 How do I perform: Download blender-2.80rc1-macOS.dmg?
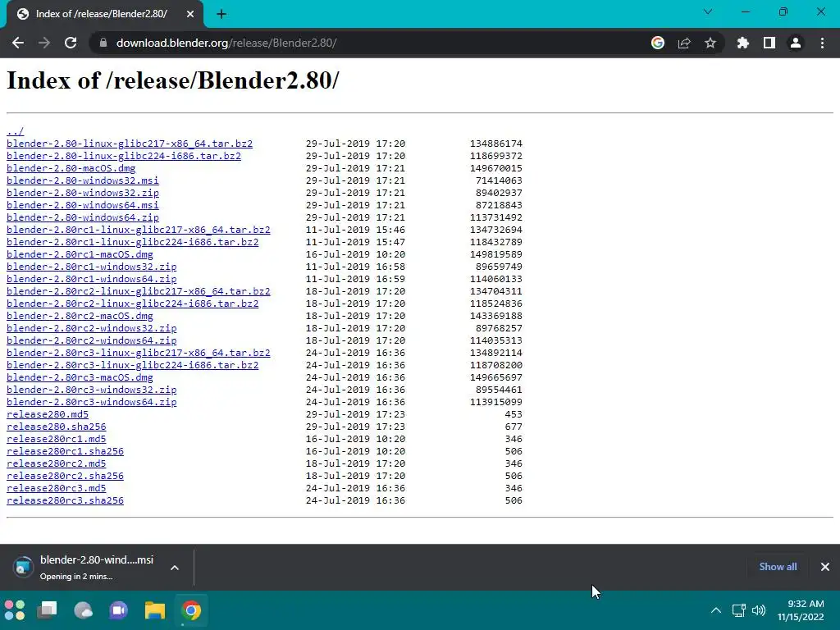pos(80,254)
